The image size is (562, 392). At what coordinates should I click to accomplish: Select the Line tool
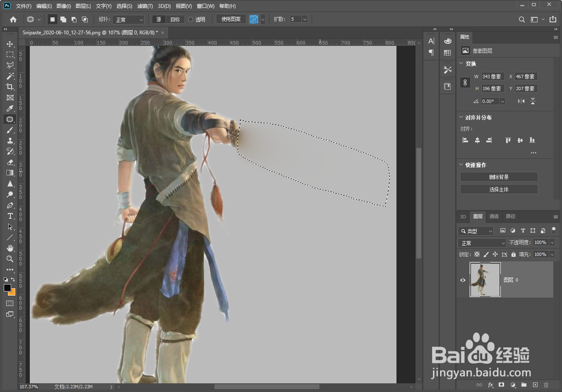pos(10,237)
